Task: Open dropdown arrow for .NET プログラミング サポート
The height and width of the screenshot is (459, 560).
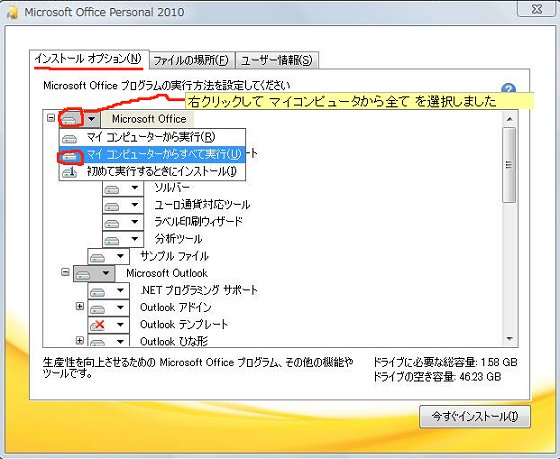Action: (x=120, y=290)
